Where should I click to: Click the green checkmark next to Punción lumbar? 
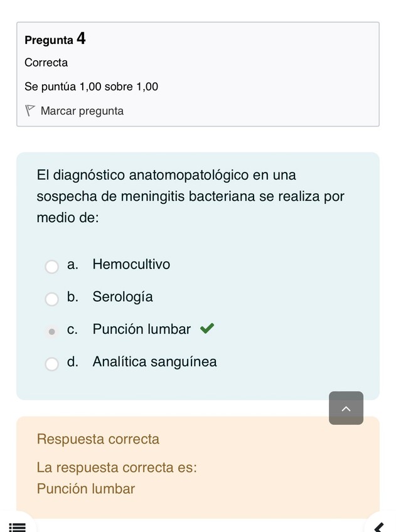click(206, 328)
